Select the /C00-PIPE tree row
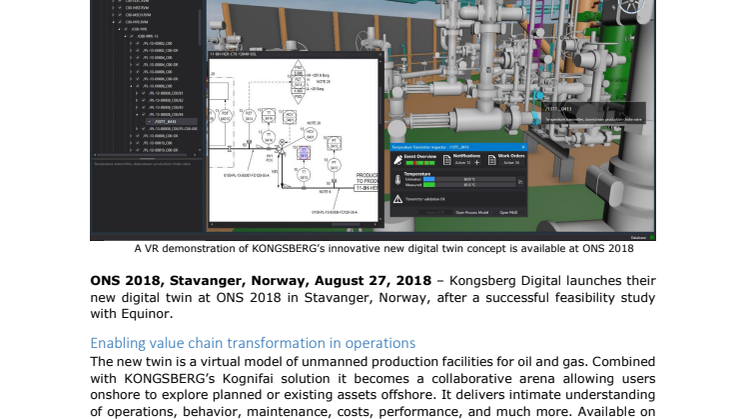This screenshot has width=746, height=419. [x=139, y=29]
